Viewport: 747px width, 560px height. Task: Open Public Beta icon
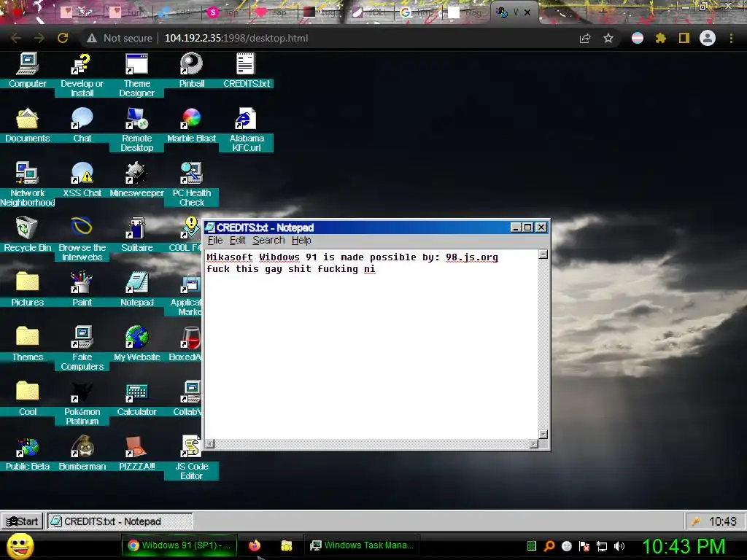(27, 454)
